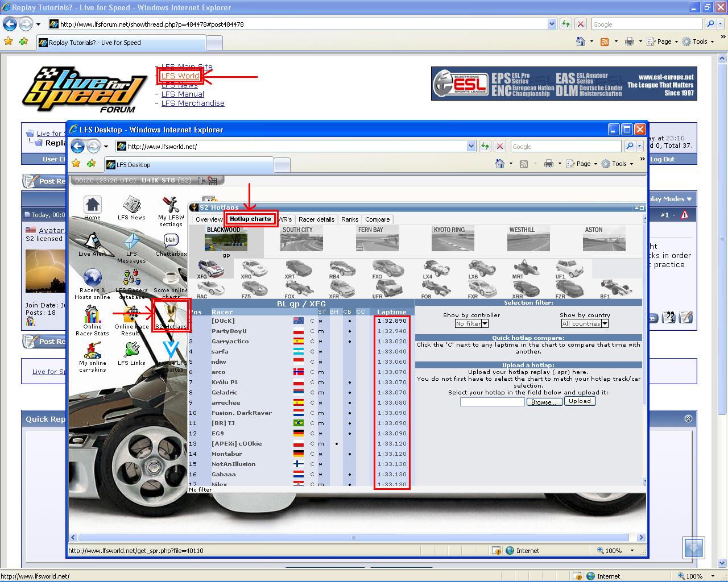728x582 pixels.
Task: Expand address bar dropdown in LFS Desktop window
Action: [471, 146]
